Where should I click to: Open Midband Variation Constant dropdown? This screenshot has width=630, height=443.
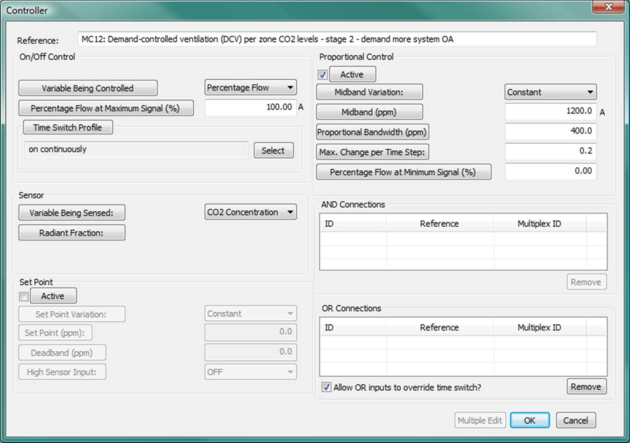[550, 92]
